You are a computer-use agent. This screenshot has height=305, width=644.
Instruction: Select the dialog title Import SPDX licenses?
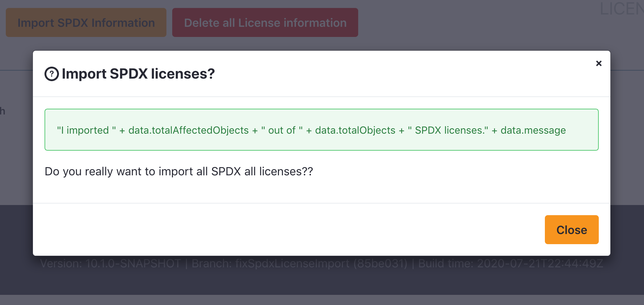138,74
